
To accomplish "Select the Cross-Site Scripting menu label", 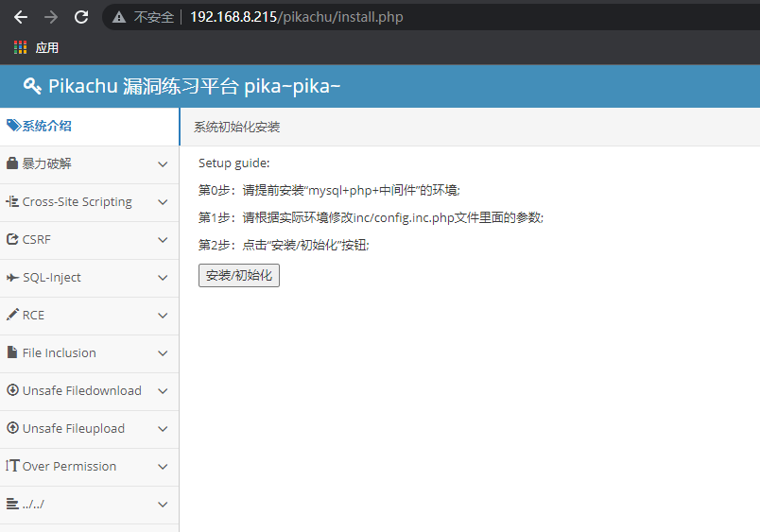I will point(78,201).
